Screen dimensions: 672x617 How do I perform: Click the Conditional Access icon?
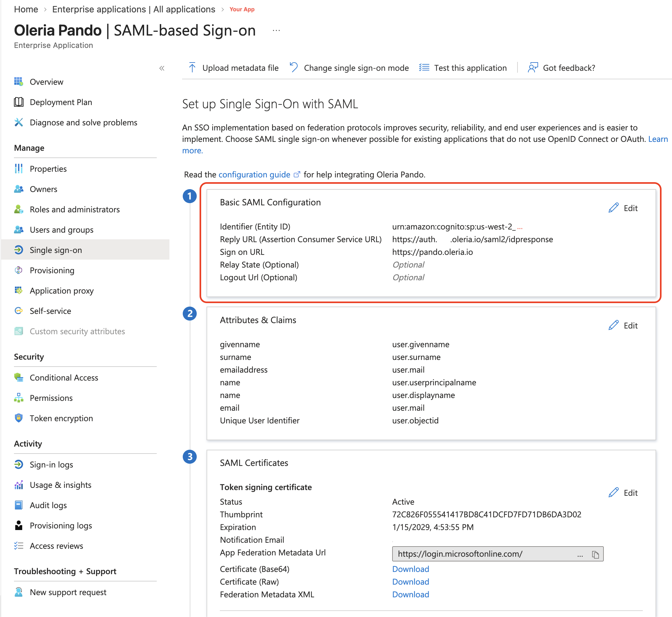(x=19, y=378)
